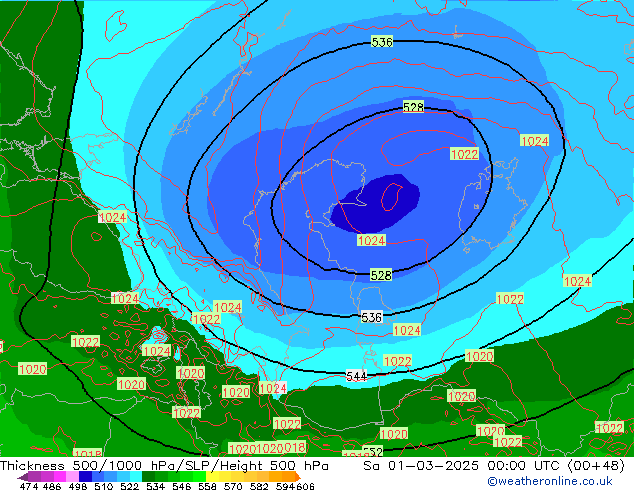The width and height of the screenshot is (634, 490).
Task: Click the cyan legend color swatch
Action: 136,476
